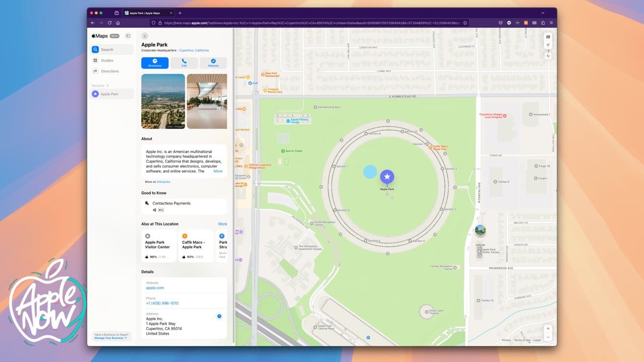
Task: Click Tongyan Beauty Spa map marker
Action: click(x=266, y=90)
